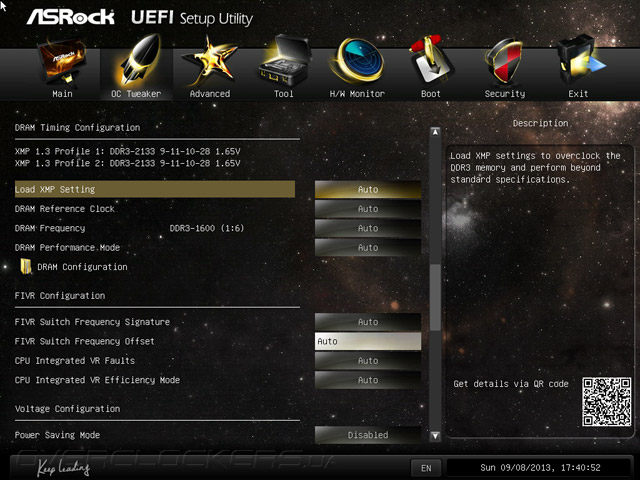Open the Power Saving Mode Disabled dropdown

pos(368,435)
